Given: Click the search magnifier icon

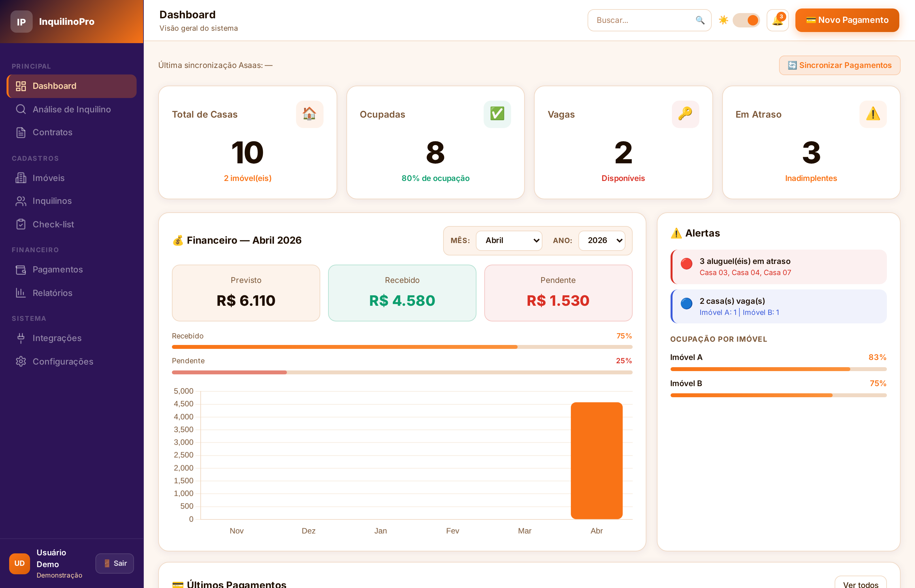Looking at the screenshot, I should (700, 20).
